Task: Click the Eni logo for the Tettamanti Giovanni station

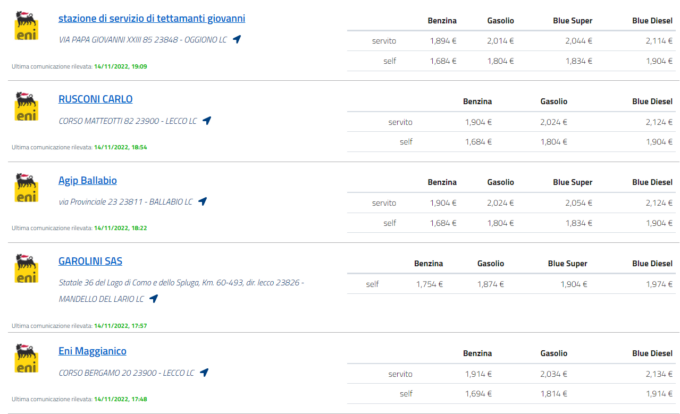Action: click(26, 26)
